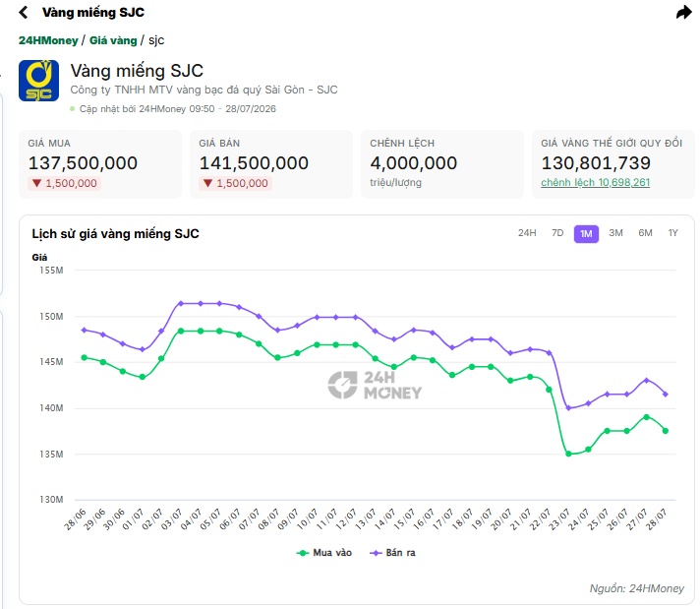This screenshot has height=609, width=700.
Task: Click the chênh lệch 10,698,261 link
Action: coord(595,182)
